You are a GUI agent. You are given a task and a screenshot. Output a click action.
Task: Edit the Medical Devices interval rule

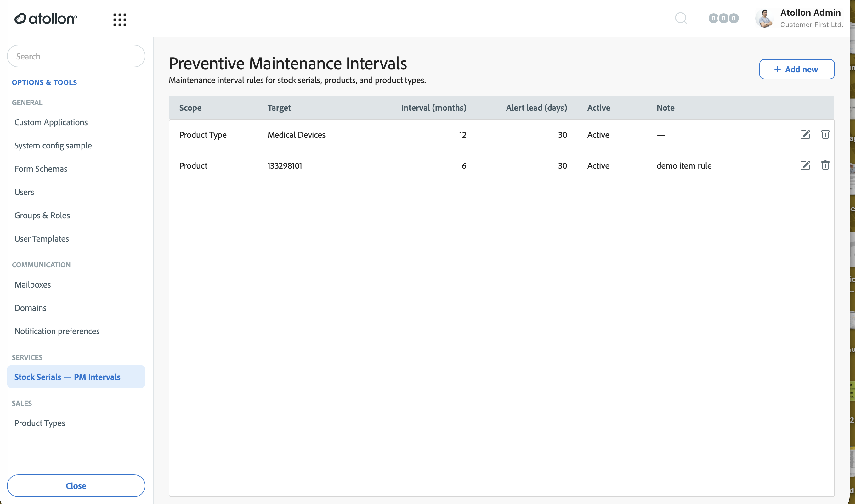[x=805, y=134]
